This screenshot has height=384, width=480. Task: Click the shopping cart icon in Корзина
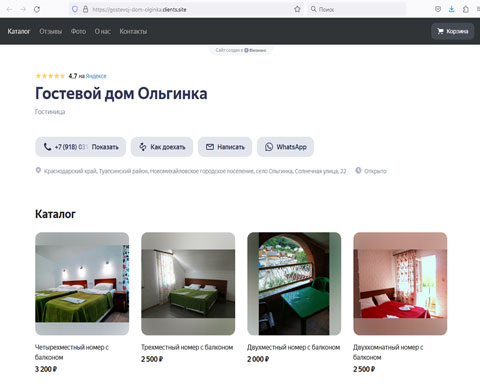(x=440, y=31)
